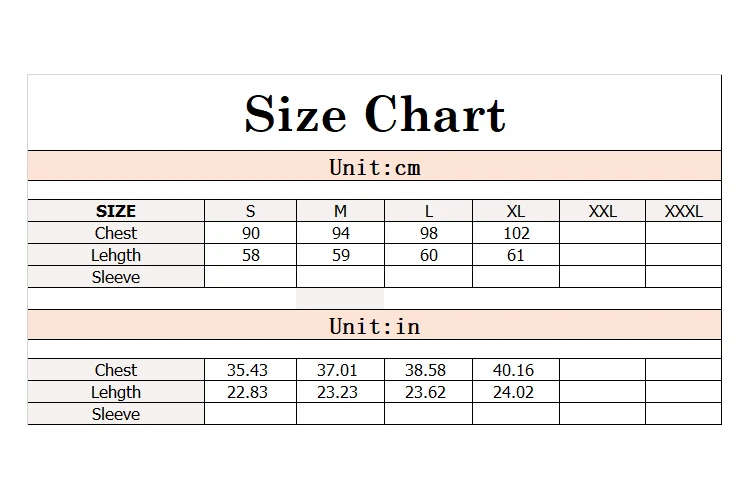Click the length value 61 cell
The width and height of the screenshot is (750, 500).
point(516,255)
